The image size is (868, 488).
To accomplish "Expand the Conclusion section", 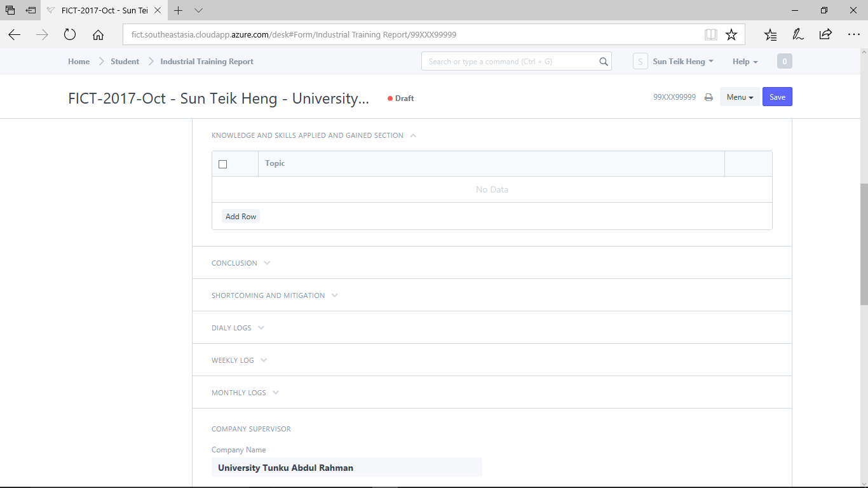I will (x=241, y=263).
